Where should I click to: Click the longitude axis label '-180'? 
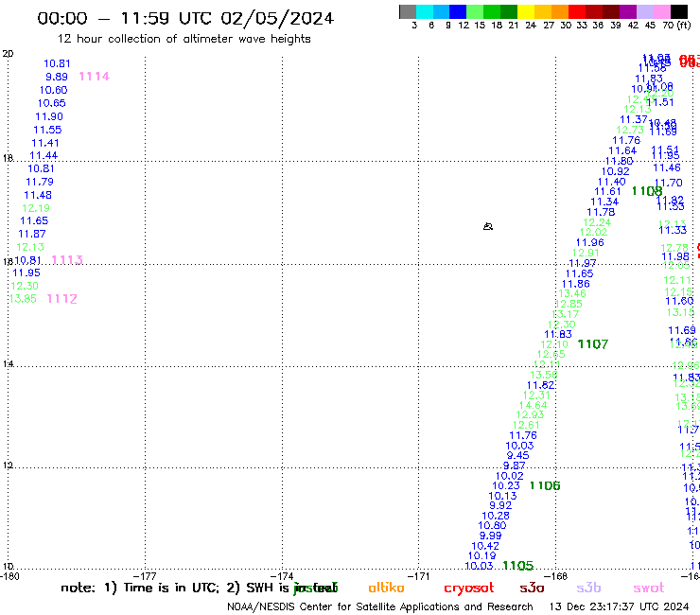[9, 576]
